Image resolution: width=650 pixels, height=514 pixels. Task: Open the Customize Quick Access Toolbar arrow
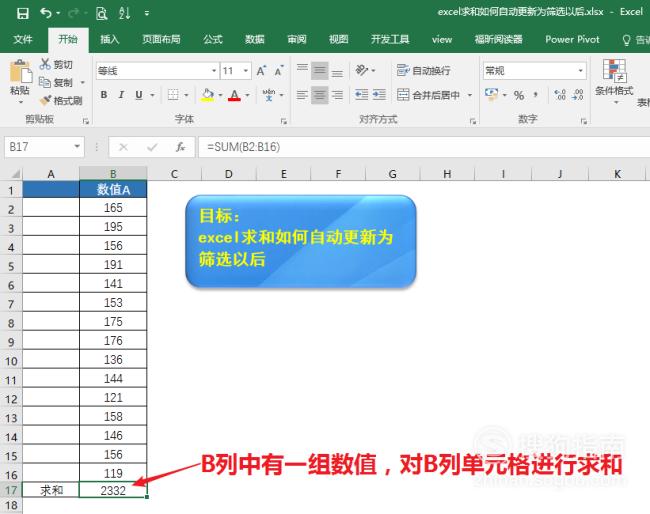(x=147, y=14)
